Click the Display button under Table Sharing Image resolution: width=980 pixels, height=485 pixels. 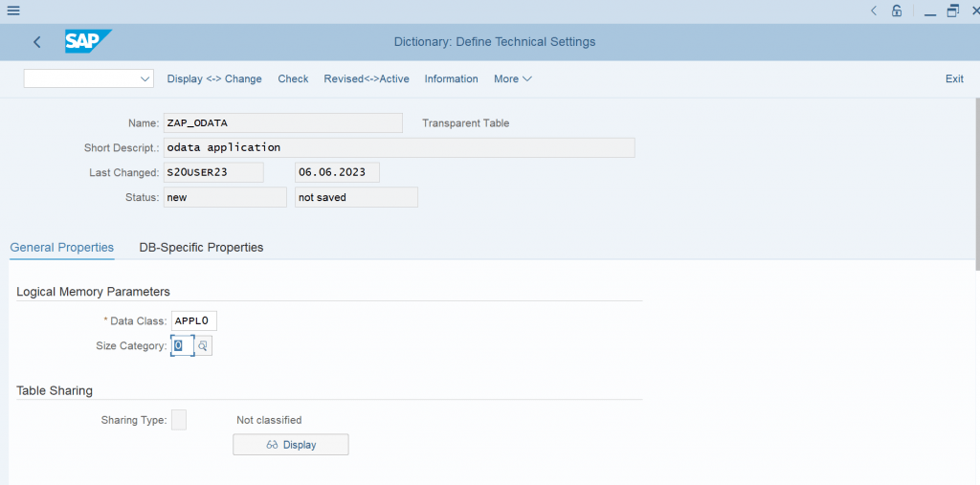(x=291, y=445)
